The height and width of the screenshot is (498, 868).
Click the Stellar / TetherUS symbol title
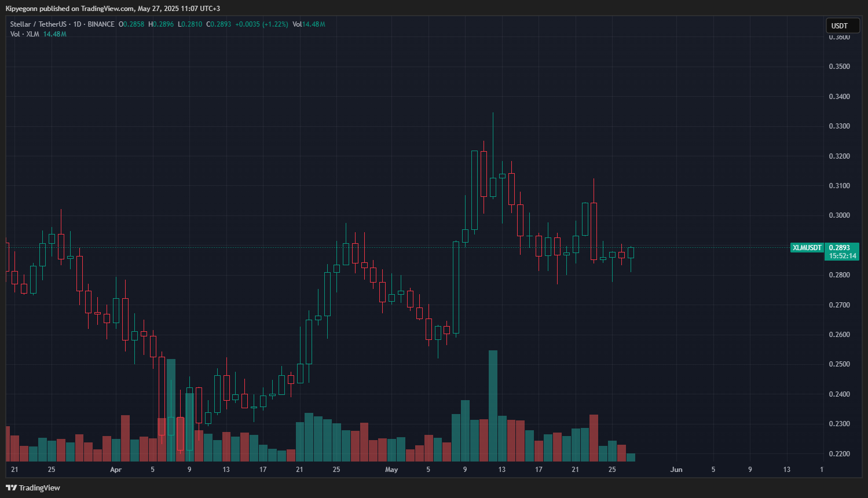38,24
